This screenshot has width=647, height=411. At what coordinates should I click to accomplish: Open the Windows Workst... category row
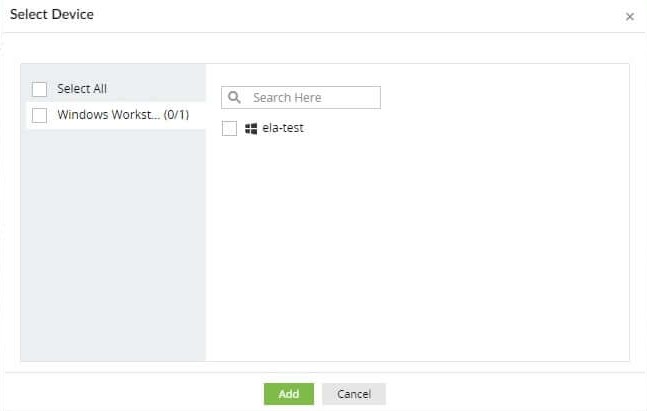point(108,115)
